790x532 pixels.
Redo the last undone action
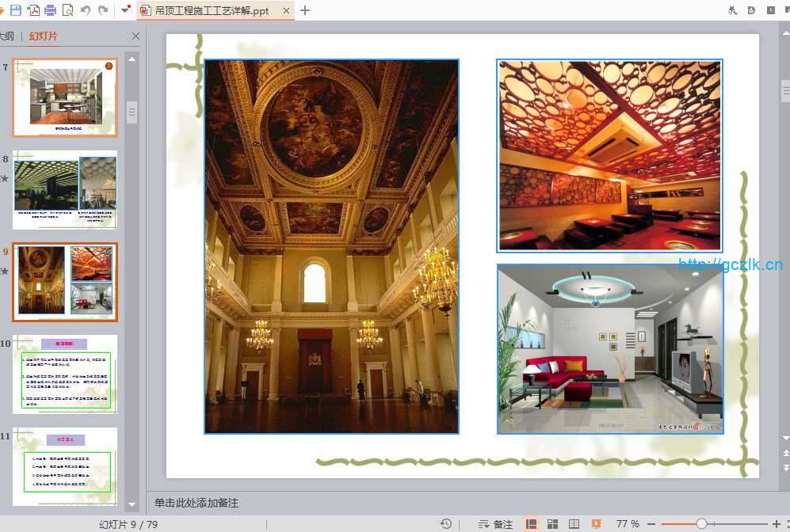[103, 10]
